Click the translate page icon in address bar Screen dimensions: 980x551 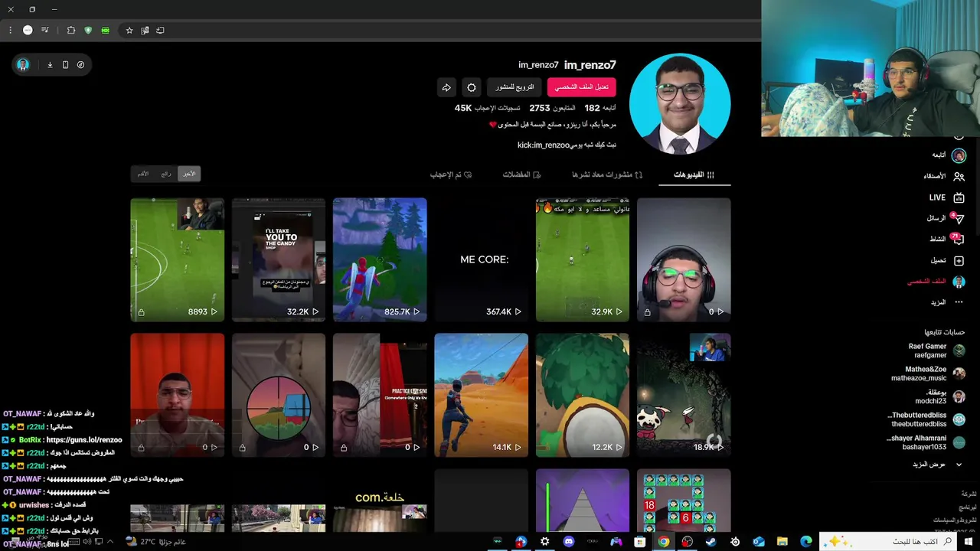(x=145, y=30)
